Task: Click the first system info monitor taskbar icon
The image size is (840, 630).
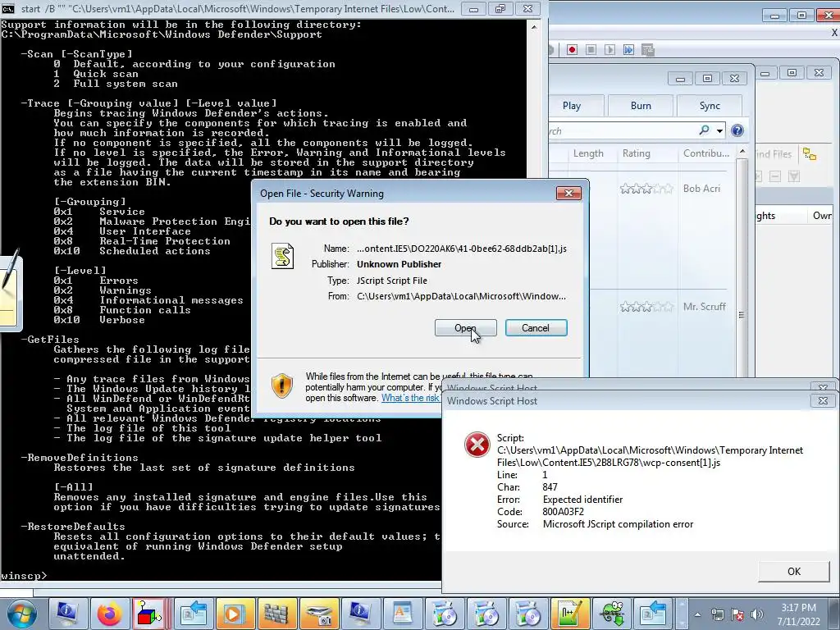Action: click(x=66, y=614)
